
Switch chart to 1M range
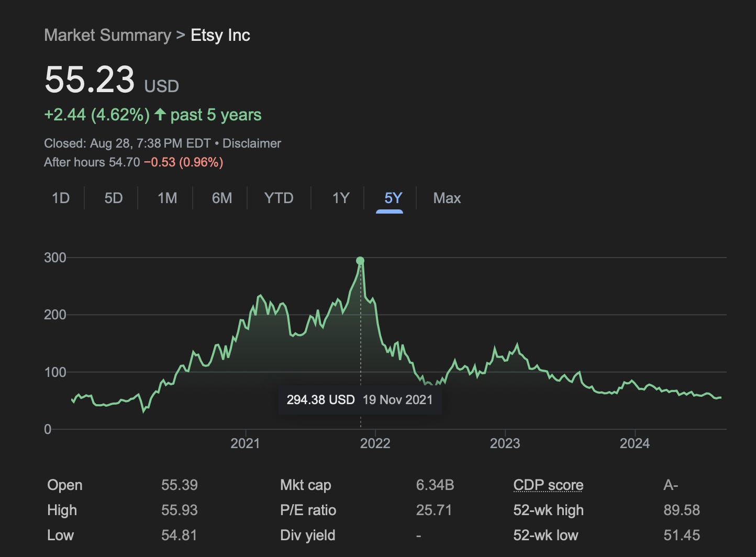168,198
